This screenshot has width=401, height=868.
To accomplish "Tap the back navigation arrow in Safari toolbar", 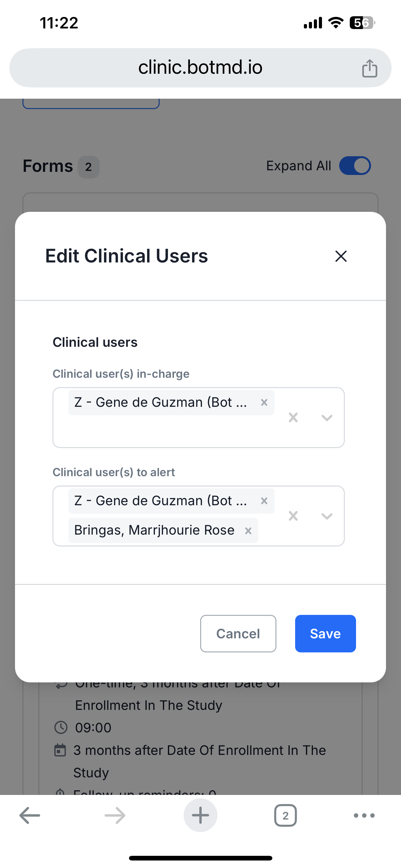I will point(30,815).
